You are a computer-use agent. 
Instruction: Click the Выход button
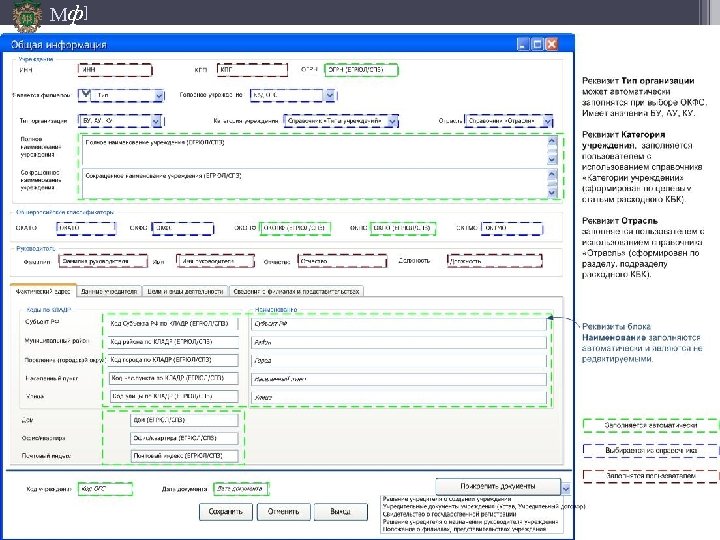pos(340,512)
